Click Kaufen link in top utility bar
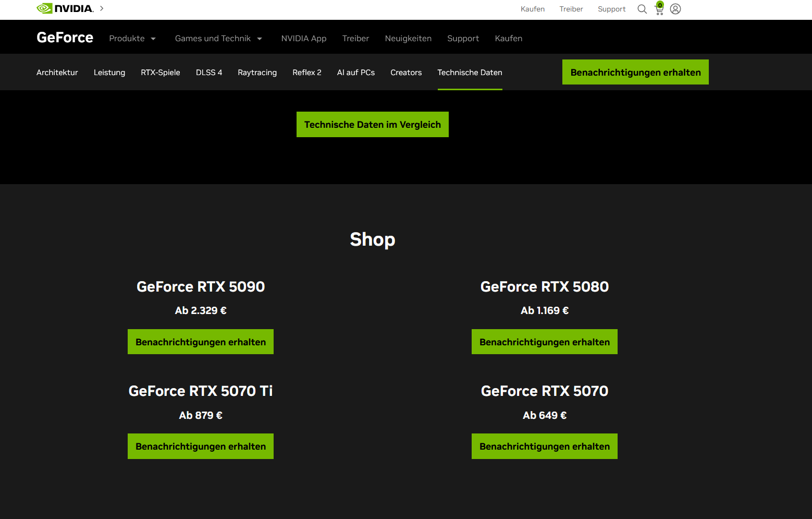 pyautogui.click(x=533, y=9)
